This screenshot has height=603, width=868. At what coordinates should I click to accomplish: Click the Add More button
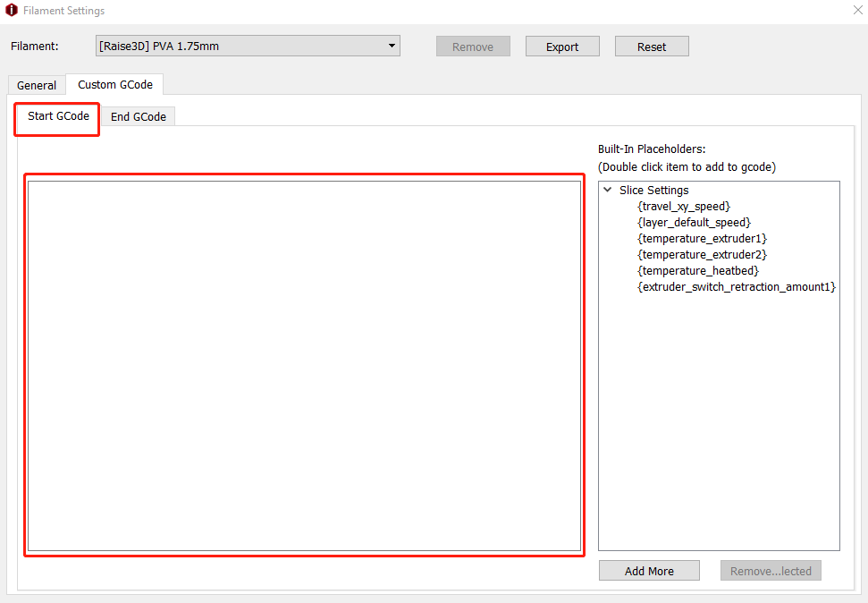pos(649,571)
